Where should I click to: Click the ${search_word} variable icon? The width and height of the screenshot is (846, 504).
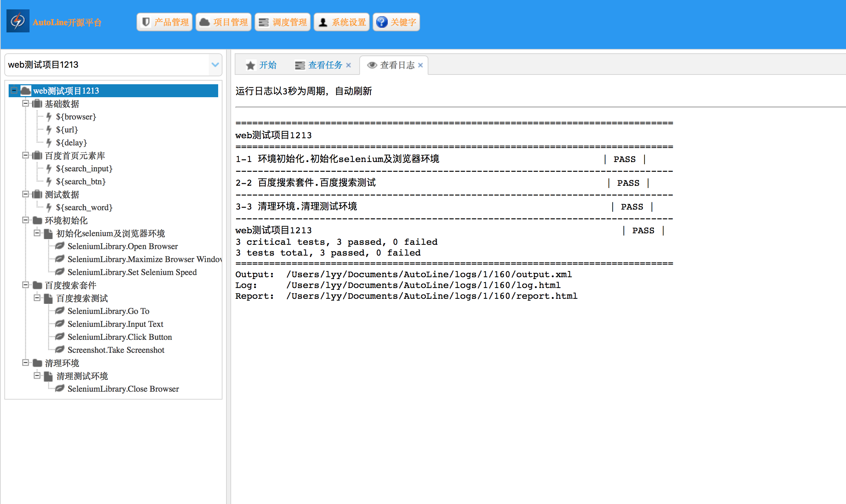pos(49,207)
